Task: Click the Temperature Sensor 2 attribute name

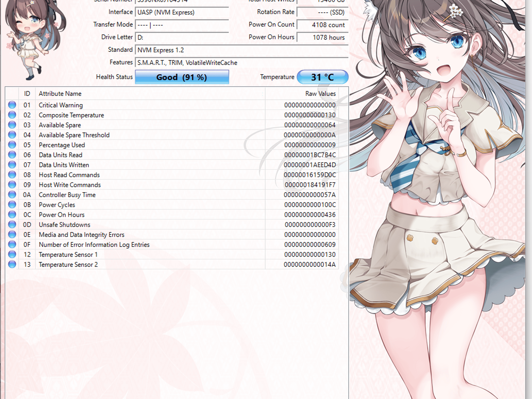Action: point(68,264)
